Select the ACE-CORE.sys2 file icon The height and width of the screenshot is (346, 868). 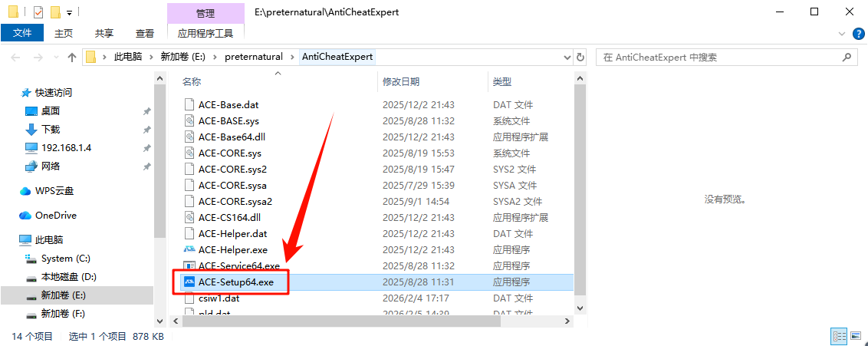189,169
